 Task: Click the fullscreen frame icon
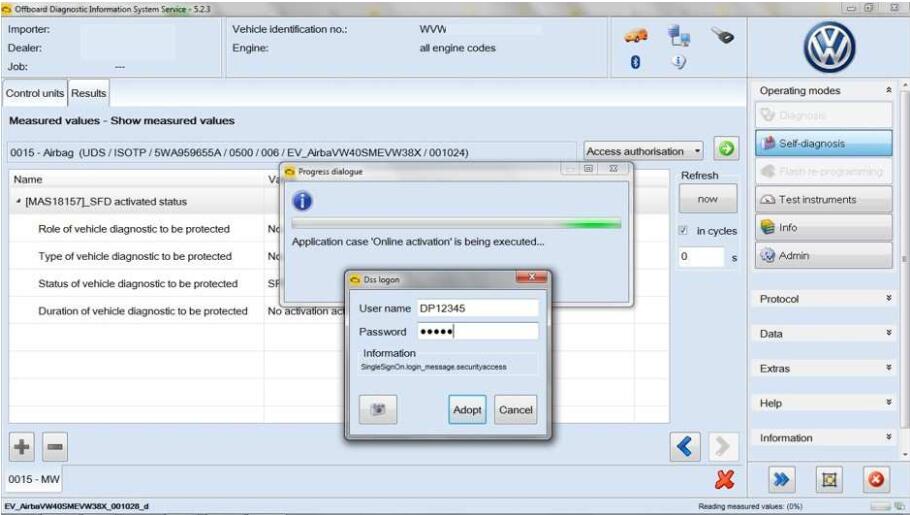coord(829,480)
